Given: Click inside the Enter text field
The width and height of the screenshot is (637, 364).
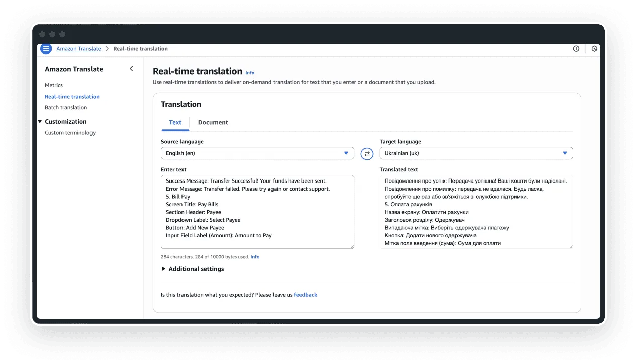Looking at the screenshot, I should click(x=256, y=211).
